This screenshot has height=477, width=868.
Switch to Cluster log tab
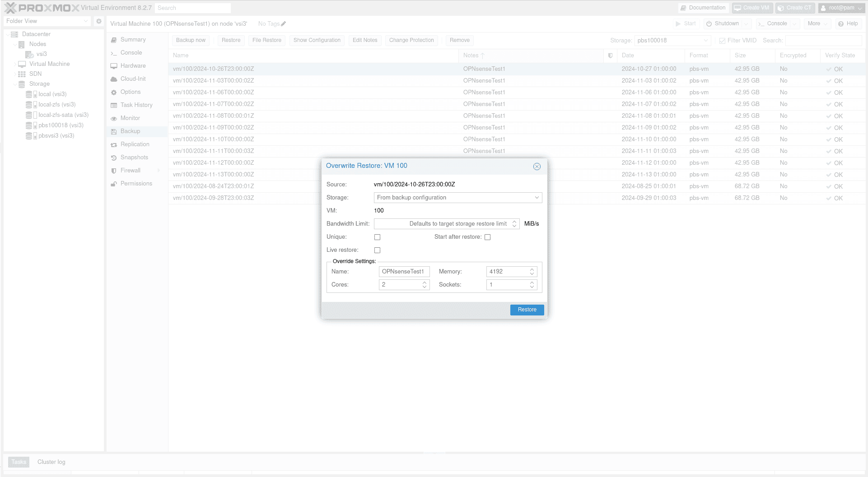point(51,462)
